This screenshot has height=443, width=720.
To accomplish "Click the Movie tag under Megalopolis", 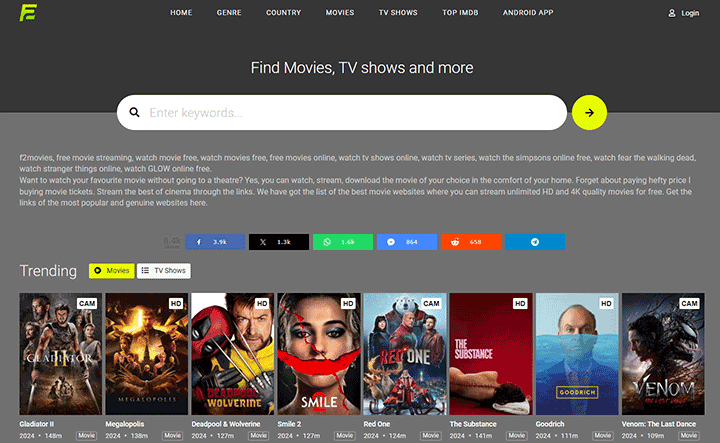I will [173, 436].
